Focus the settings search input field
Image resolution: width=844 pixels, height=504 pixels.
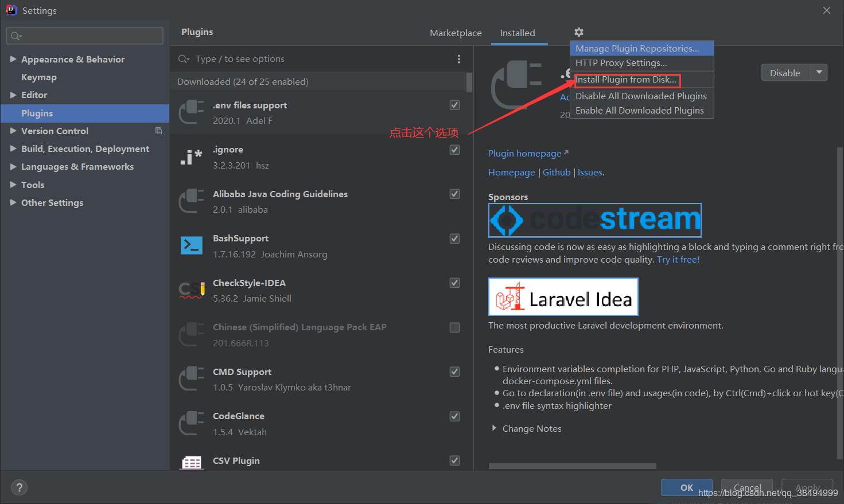85,36
